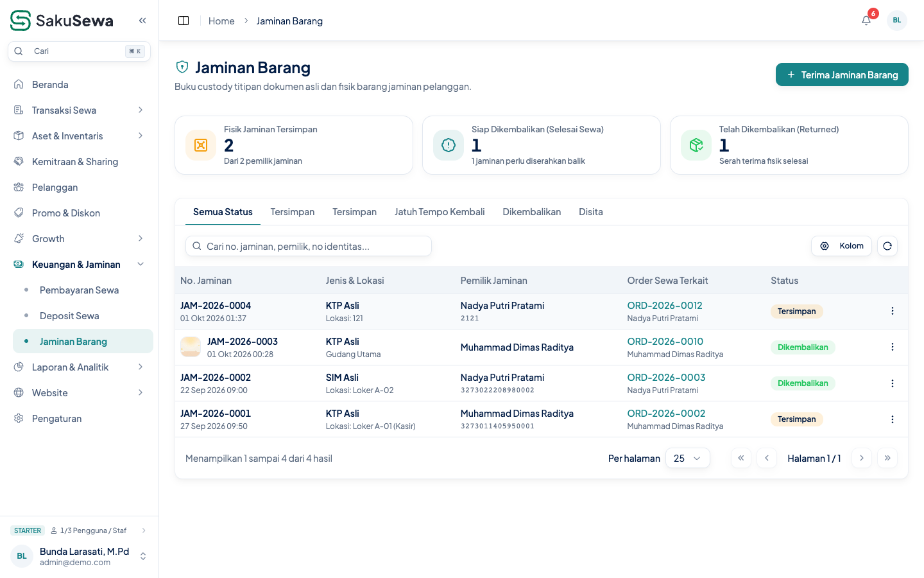Click the refresh table icon
924x578 pixels.
(887, 246)
